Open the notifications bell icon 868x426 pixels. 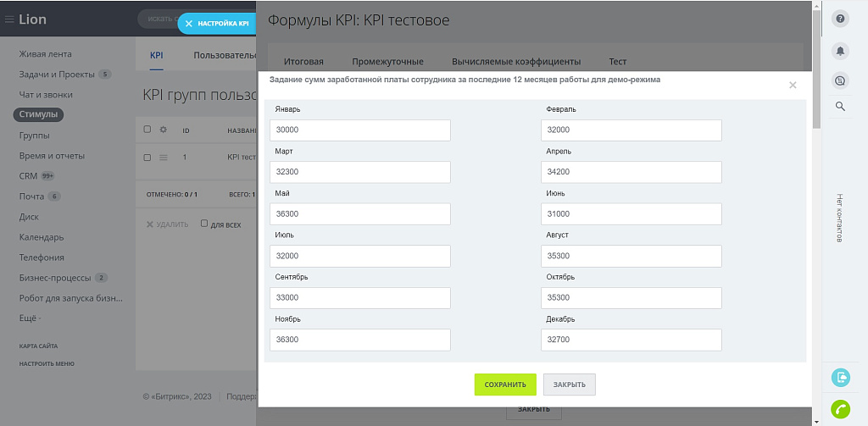tap(840, 51)
